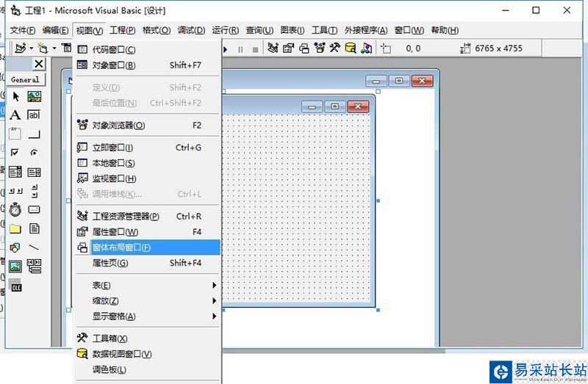Click Form Layout Window toolbar icon
Image resolution: width=588 pixels, height=384 pixels.
[304, 48]
